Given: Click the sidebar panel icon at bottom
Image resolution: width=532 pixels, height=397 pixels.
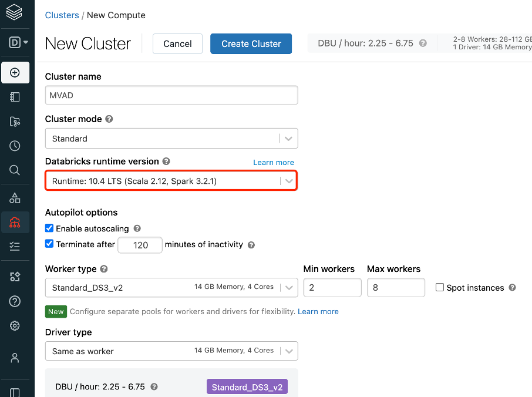Looking at the screenshot, I should coord(15,392).
